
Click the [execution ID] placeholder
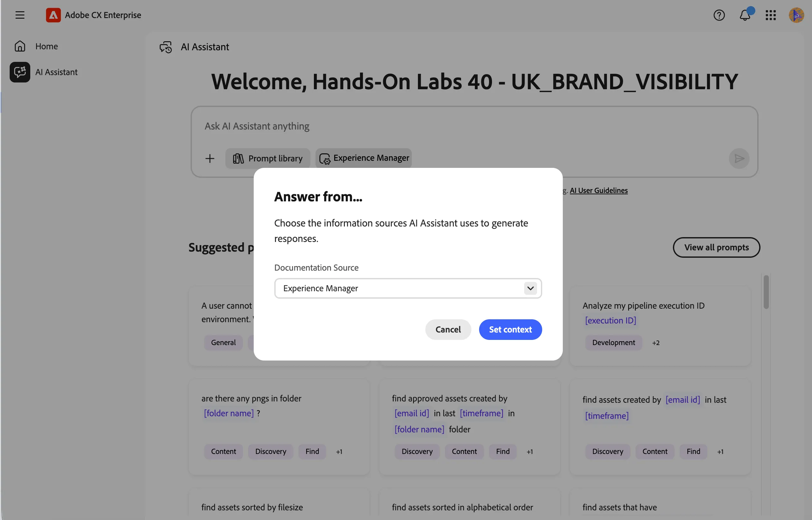(610, 321)
